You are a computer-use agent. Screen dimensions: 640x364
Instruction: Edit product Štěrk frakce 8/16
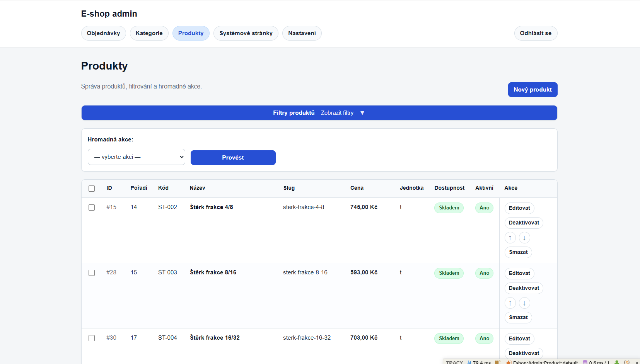click(x=519, y=273)
